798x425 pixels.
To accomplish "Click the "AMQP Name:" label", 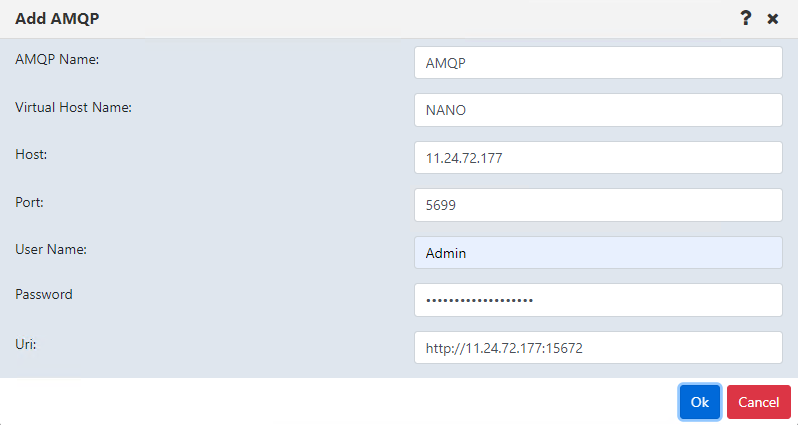I will coord(57,60).
